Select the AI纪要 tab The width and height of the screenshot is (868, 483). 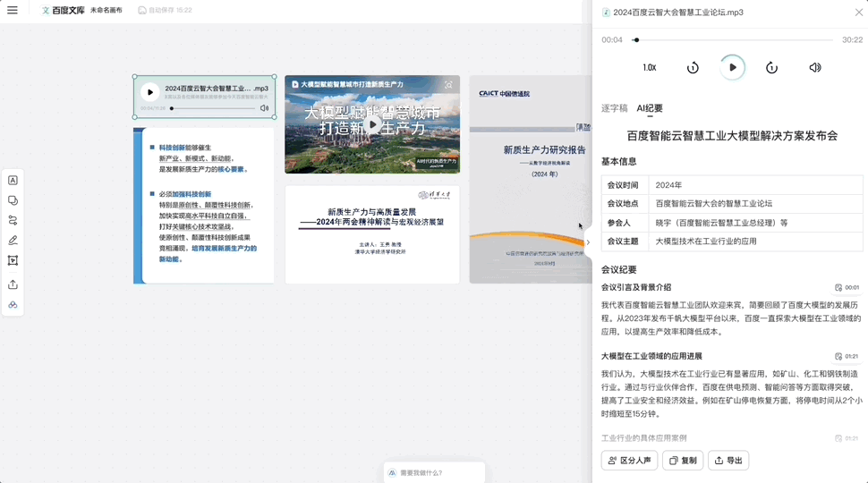pyautogui.click(x=650, y=108)
